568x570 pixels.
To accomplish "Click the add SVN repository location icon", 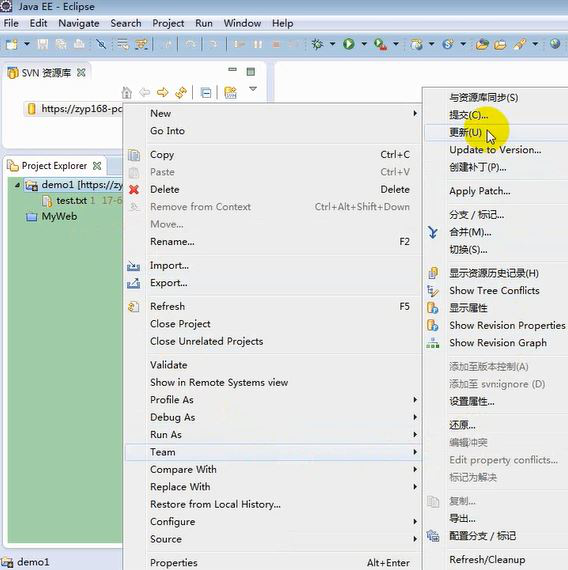I will tap(231, 93).
